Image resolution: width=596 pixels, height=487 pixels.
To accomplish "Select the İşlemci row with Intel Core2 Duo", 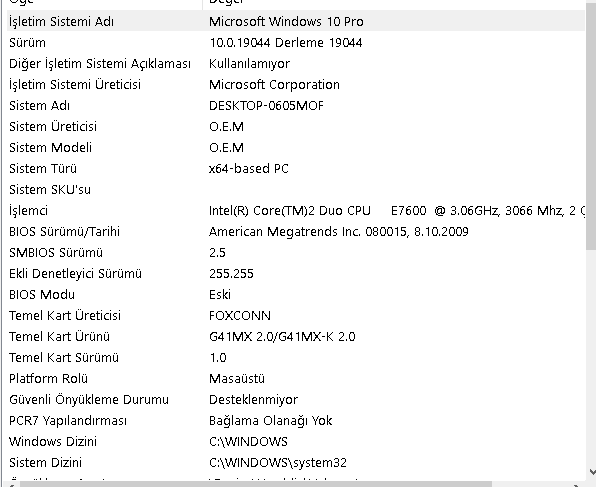I will 296,210.
